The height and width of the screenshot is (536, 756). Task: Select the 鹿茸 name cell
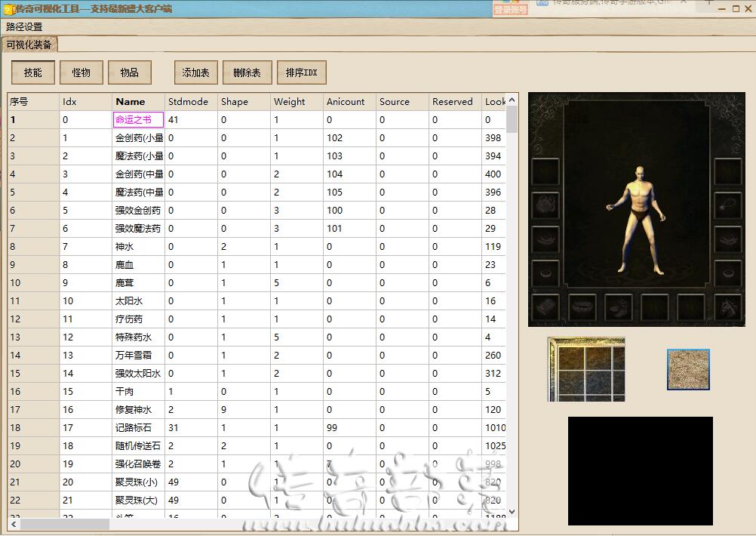(138, 282)
